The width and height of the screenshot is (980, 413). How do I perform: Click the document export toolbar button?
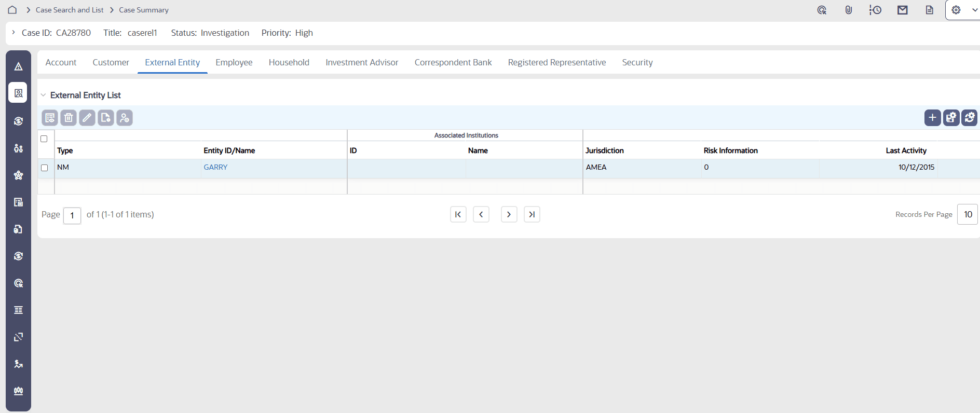(x=106, y=118)
